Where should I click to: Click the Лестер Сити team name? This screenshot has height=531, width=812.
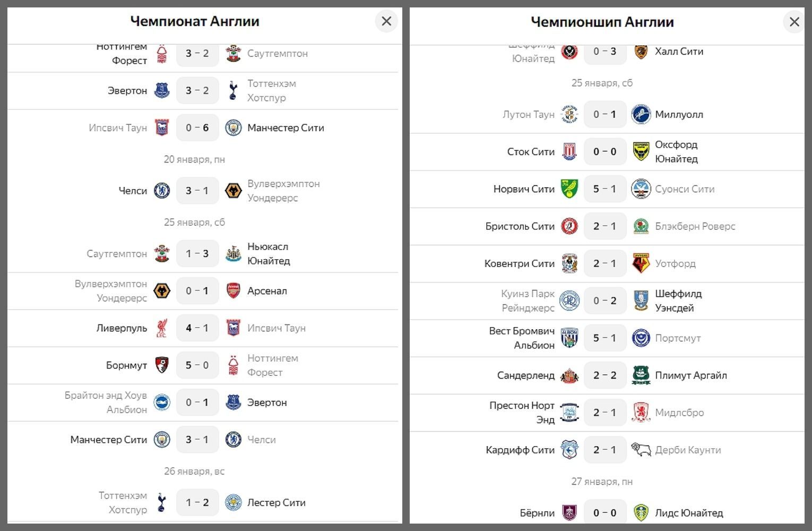click(x=277, y=503)
